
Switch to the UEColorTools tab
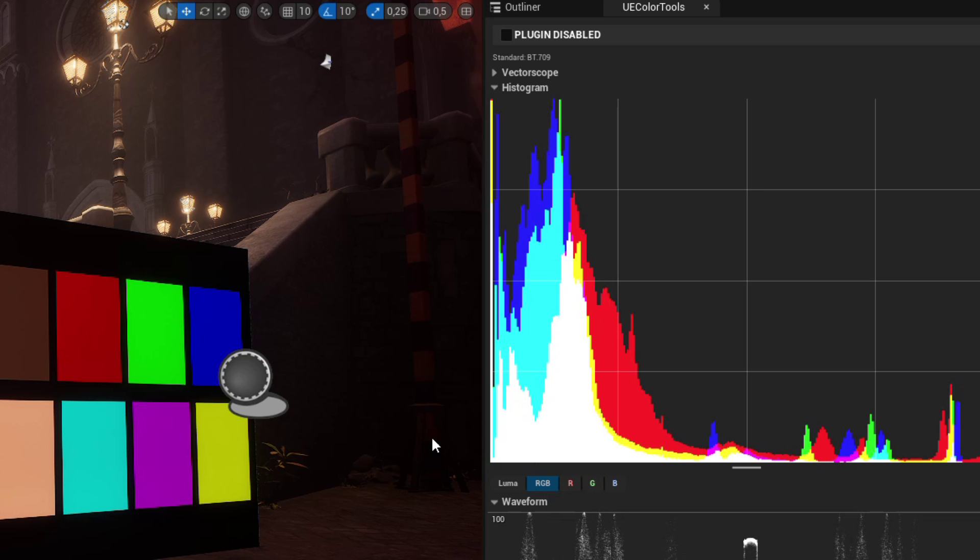tap(653, 7)
